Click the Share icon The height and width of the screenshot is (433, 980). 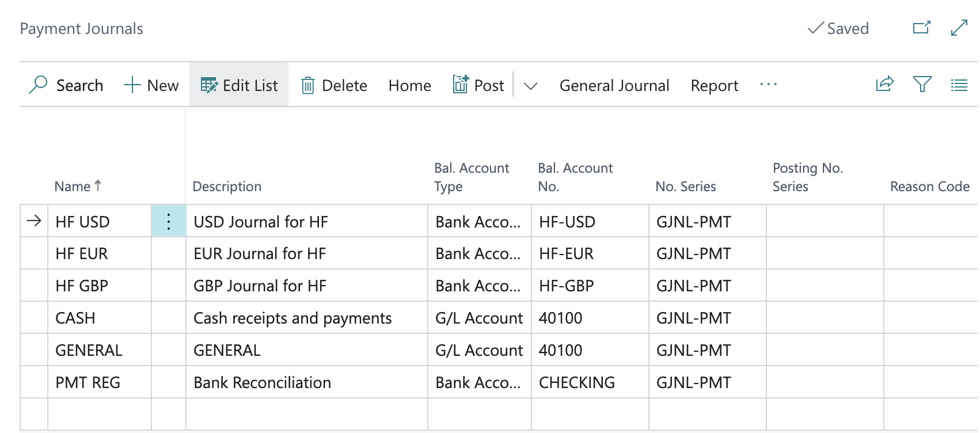click(x=884, y=85)
